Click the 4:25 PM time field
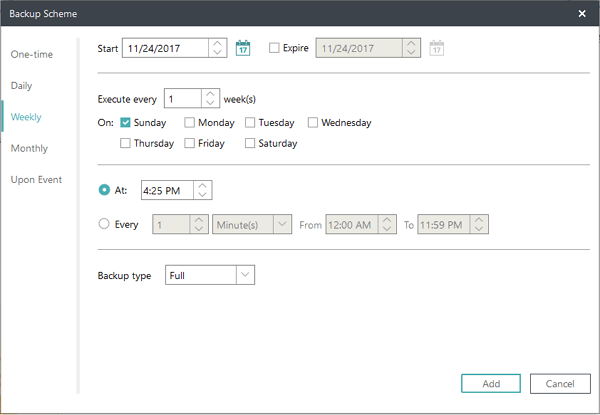This screenshot has width=600, height=415. tap(168, 190)
